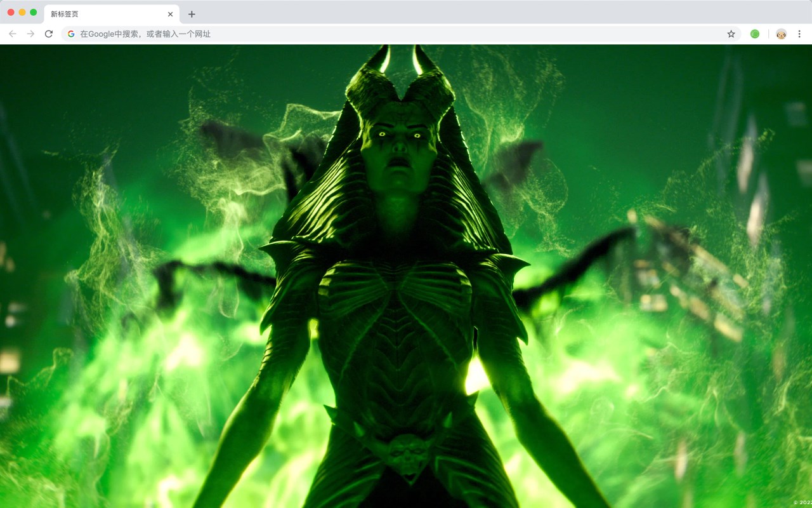Click the browser forward arrow
The width and height of the screenshot is (812, 508).
pyautogui.click(x=30, y=34)
